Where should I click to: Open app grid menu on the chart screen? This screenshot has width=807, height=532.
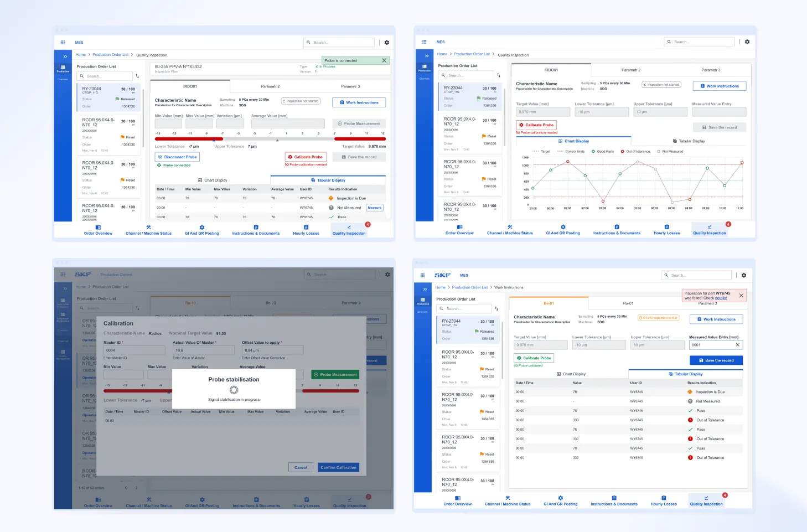424,42
